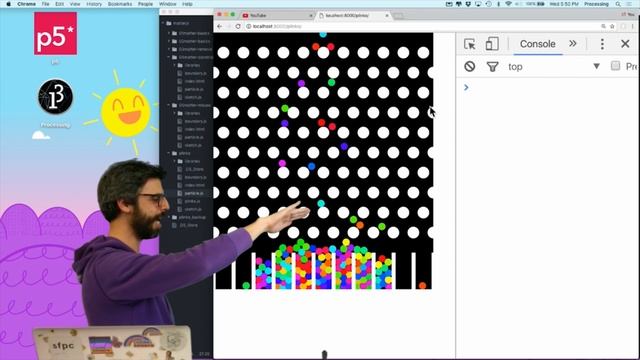Open Spotlight search in the menu bar

[x=618, y=4]
